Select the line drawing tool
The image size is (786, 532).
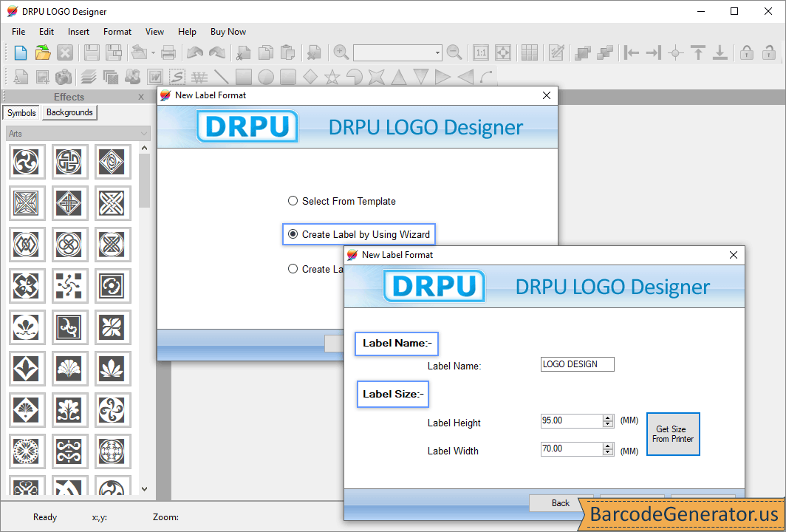[221, 77]
